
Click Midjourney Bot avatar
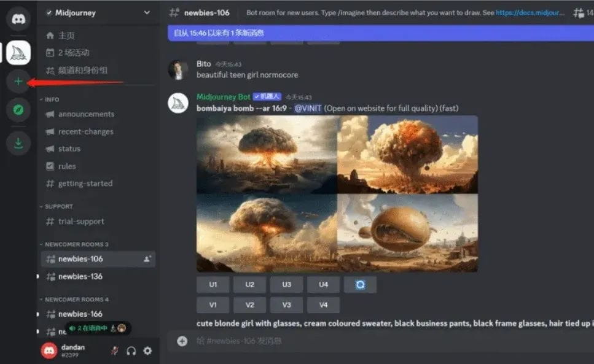(x=178, y=103)
